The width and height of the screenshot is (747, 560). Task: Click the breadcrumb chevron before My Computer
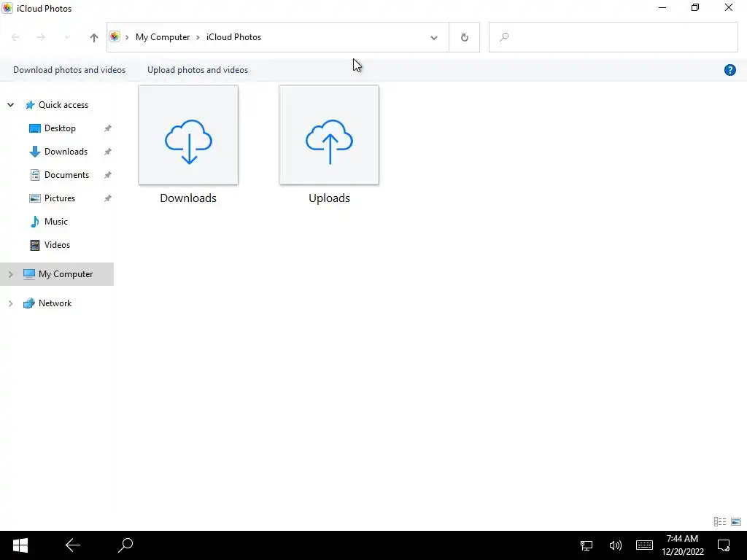tap(127, 37)
